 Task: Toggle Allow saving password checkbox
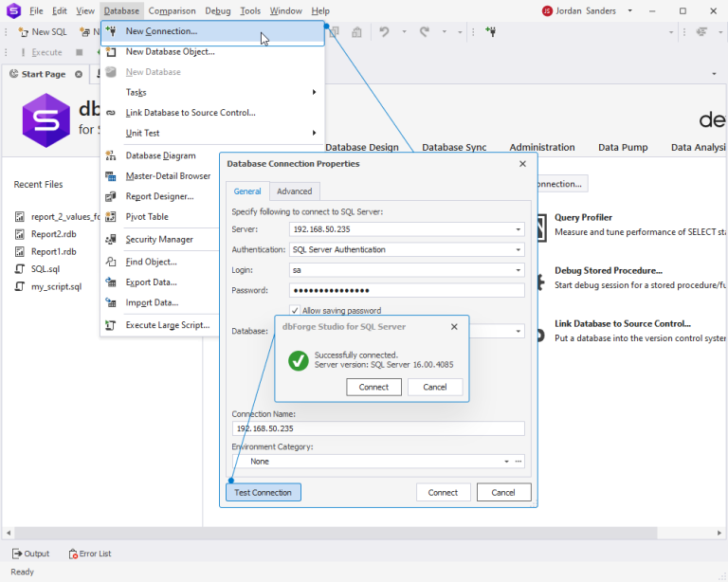pyautogui.click(x=295, y=310)
